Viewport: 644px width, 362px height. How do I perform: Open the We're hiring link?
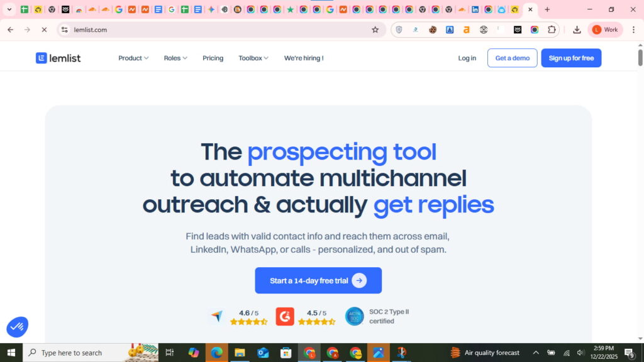tap(304, 58)
